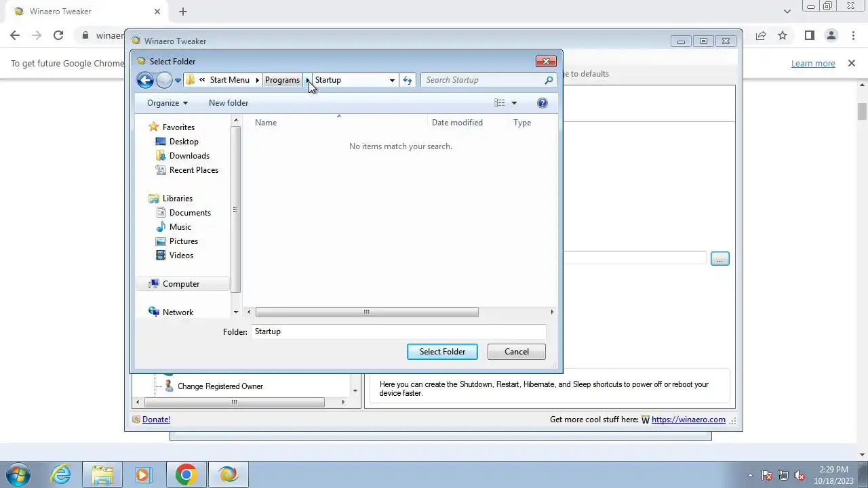
Task: Open Windows Explorer from taskbar
Action: [x=102, y=474]
